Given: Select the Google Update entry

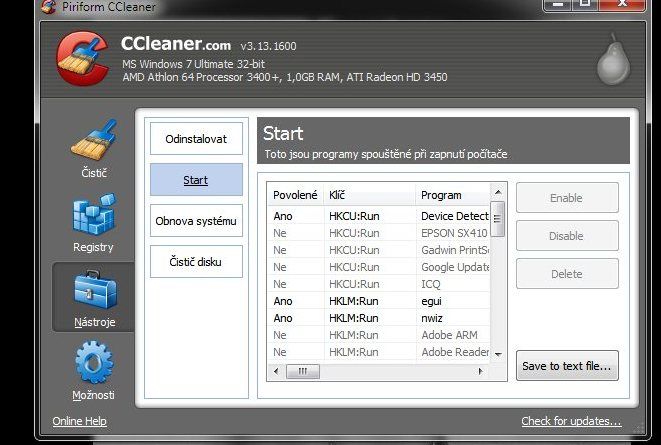Looking at the screenshot, I should tap(379, 267).
